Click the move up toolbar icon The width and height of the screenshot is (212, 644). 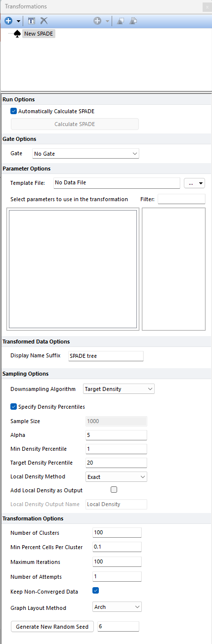pyautogui.click(x=121, y=21)
